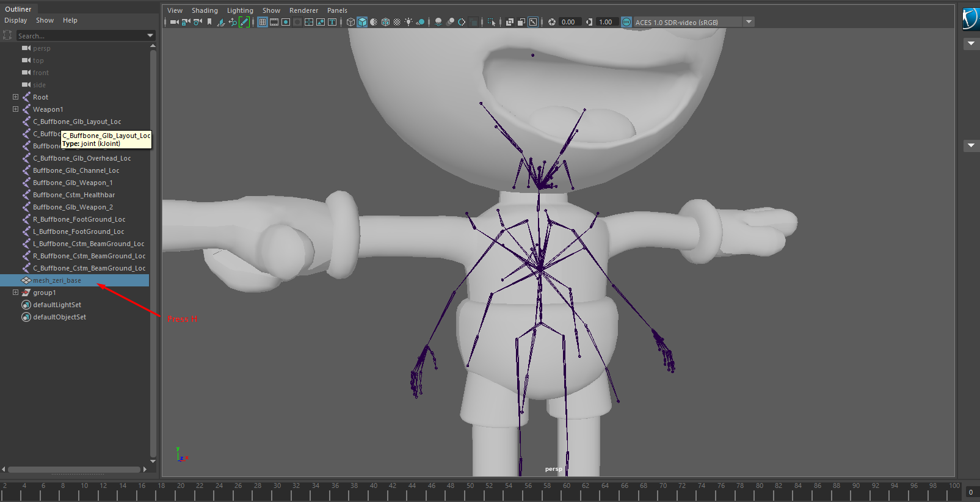Expand the Root joint in Outliner

[16, 97]
